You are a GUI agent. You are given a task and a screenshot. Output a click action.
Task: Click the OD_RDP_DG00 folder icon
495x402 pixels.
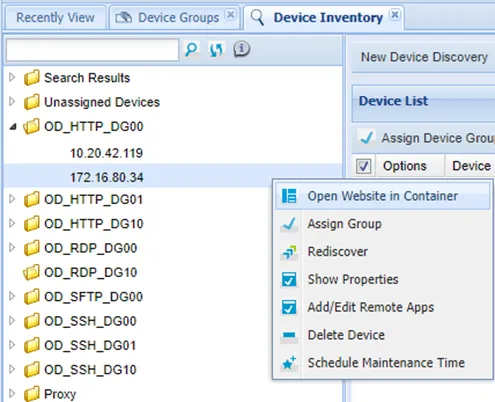pyautogui.click(x=32, y=248)
